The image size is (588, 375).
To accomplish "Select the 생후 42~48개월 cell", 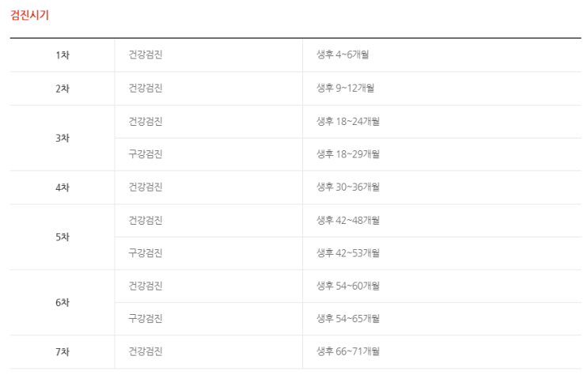I will (348, 220).
